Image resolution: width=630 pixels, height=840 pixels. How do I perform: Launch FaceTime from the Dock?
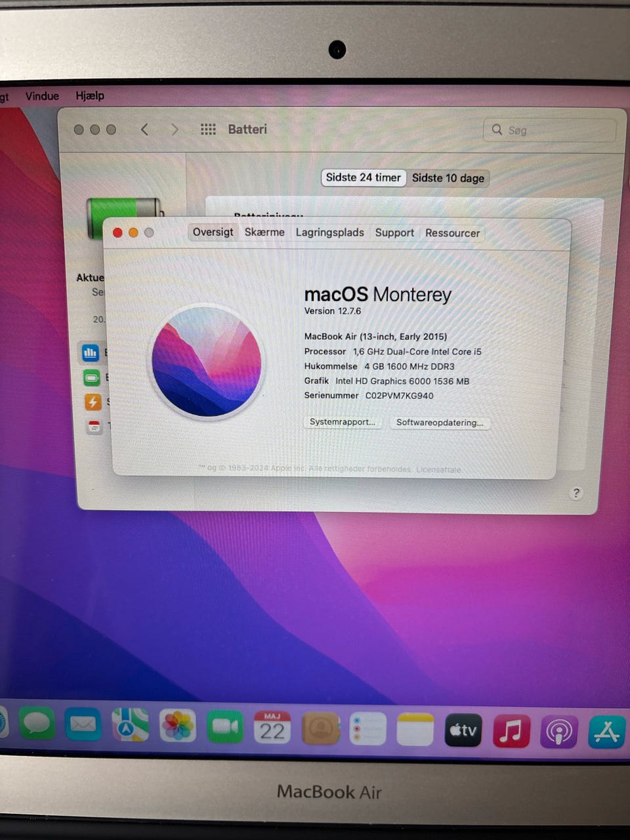(x=225, y=726)
